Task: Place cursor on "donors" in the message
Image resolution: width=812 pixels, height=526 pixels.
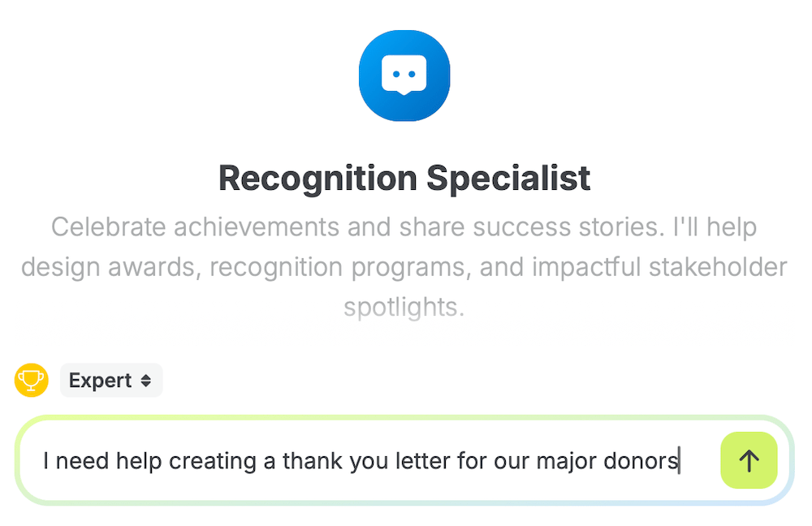Action: [x=641, y=461]
